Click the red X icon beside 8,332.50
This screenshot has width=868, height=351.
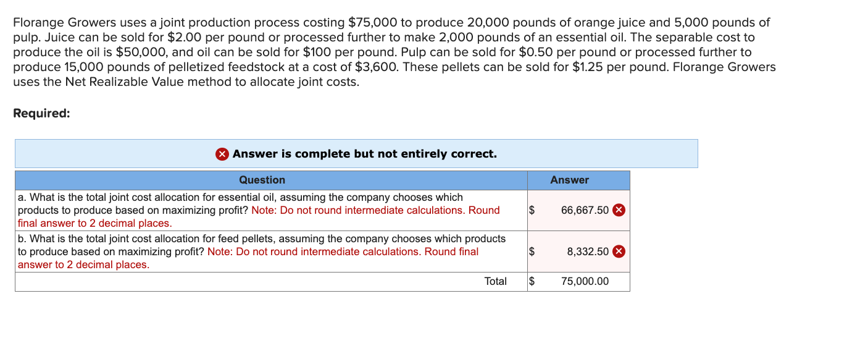point(619,252)
